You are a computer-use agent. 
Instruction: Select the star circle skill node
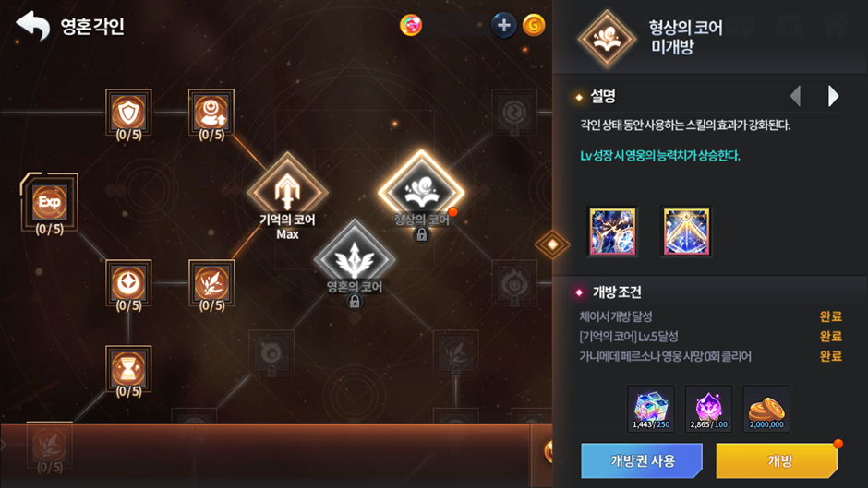(128, 283)
